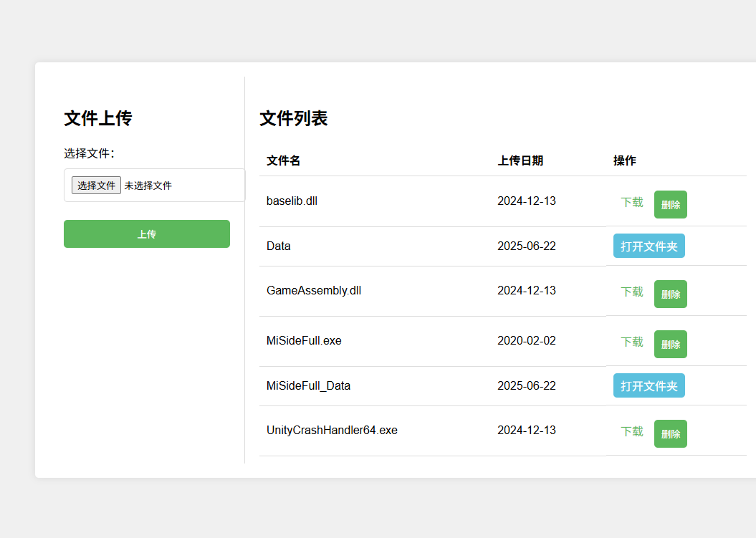Click the 操作 column header

pos(624,160)
